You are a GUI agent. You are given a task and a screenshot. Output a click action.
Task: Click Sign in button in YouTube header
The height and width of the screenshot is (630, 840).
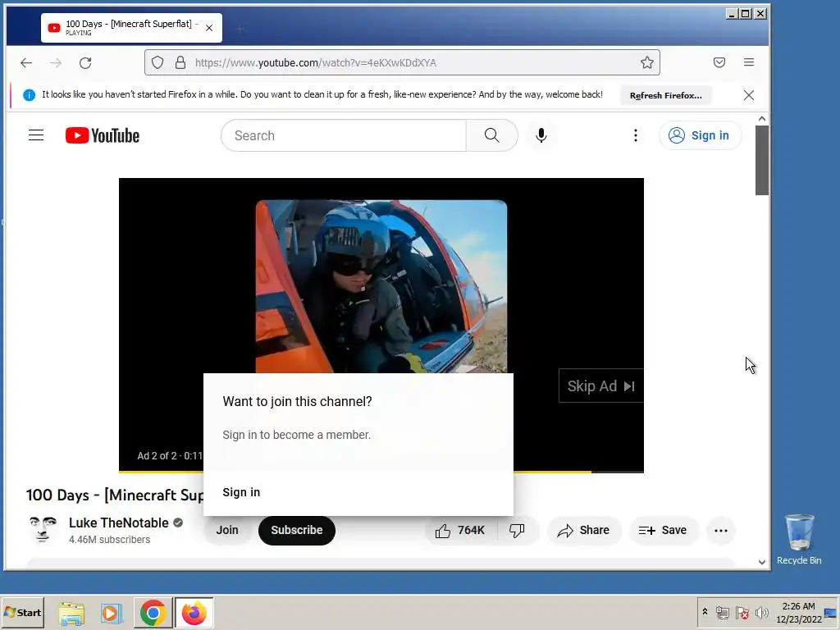pos(701,135)
